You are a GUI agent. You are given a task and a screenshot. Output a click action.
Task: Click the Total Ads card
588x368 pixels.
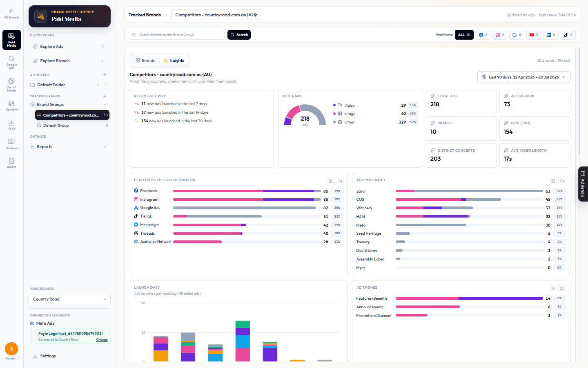461,101
